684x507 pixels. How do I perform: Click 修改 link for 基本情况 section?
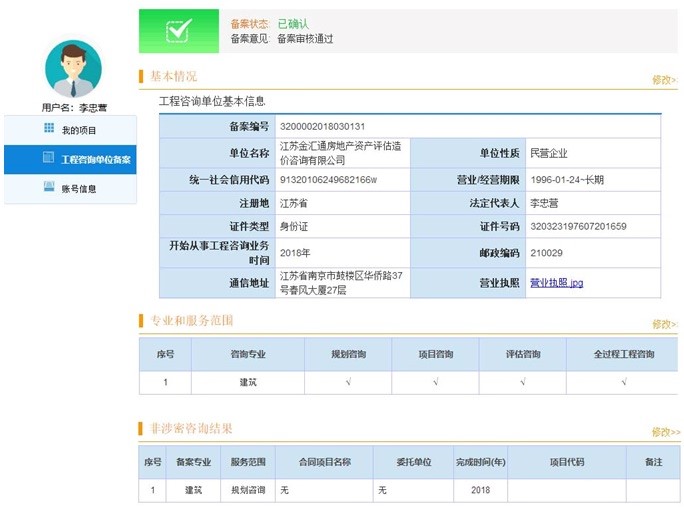click(664, 79)
